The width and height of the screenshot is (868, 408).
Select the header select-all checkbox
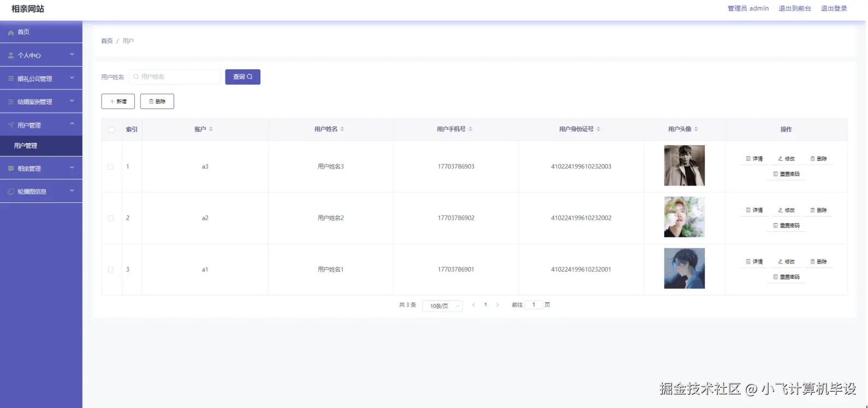(x=111, y=130)
